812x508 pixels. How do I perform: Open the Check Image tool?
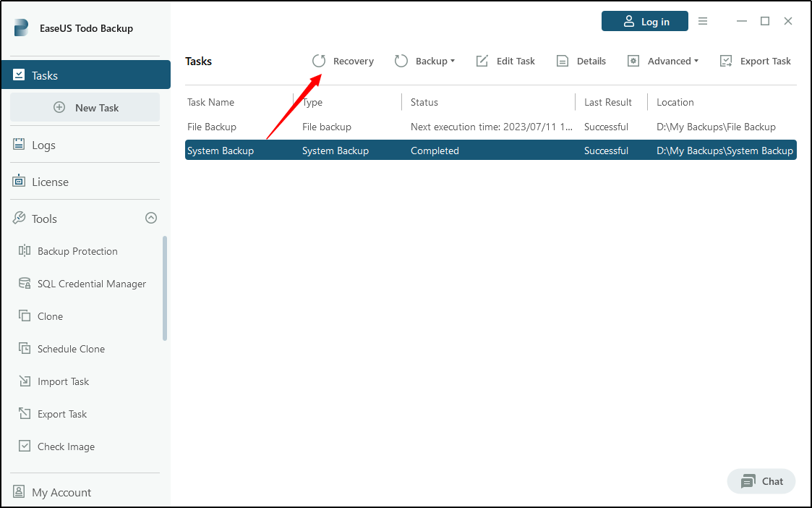point(66,446)
